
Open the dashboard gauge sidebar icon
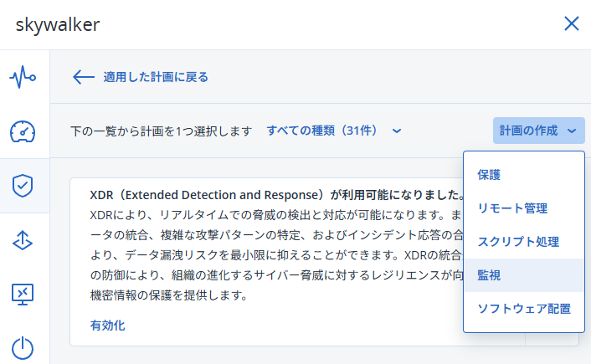23,131
